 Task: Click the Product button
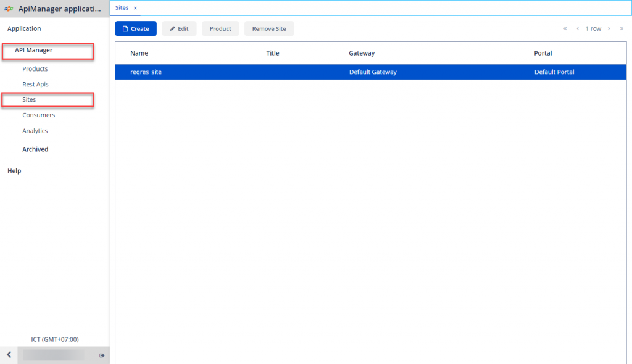[x=220, y=28]
